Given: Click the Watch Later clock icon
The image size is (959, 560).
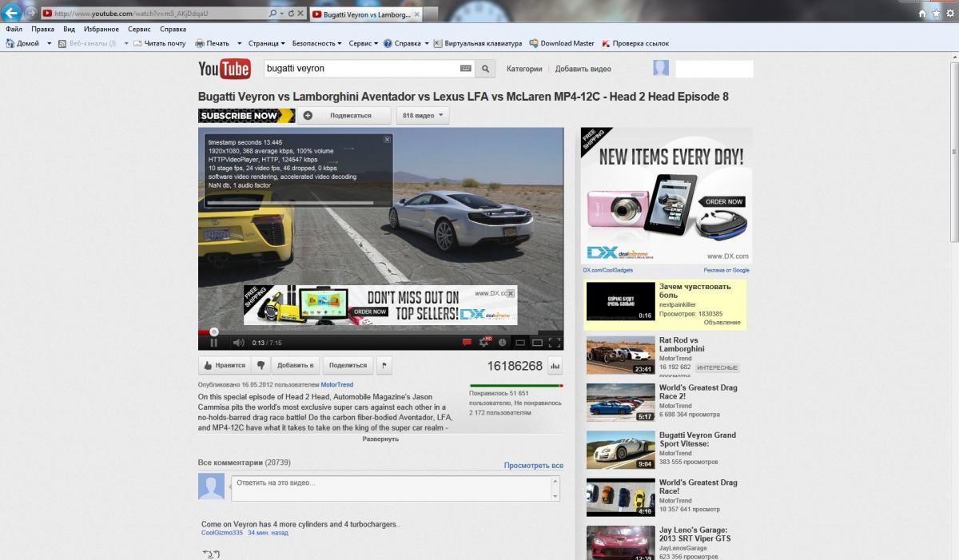Looking at the screenshot, I should [x=502, y=343].
